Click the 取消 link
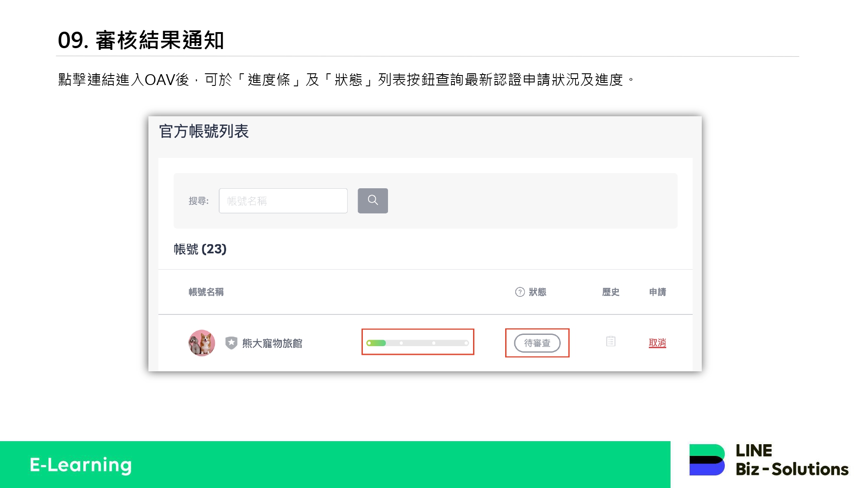The width and height of the screenshot is (868, 488). tap(657, 343)
